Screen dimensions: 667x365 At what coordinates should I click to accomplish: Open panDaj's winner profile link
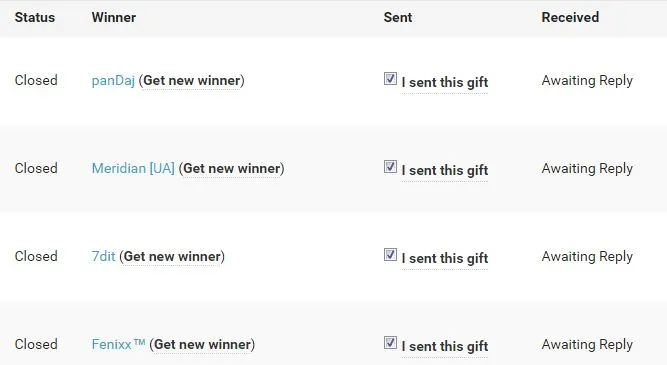click(113, 81)
